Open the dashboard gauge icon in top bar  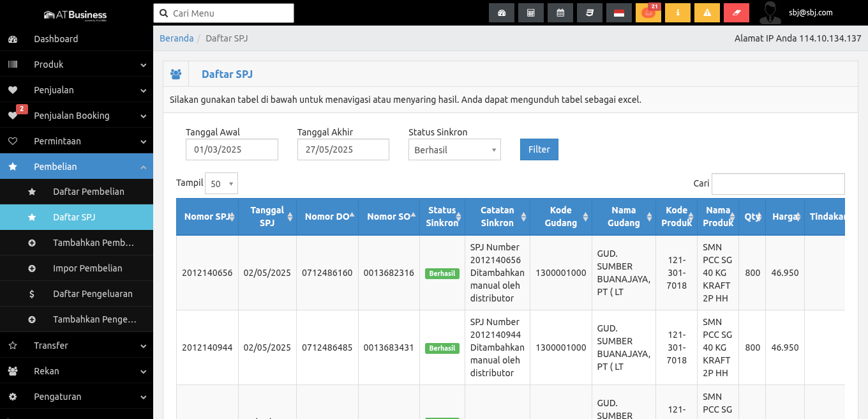click(x=502, y=13)
